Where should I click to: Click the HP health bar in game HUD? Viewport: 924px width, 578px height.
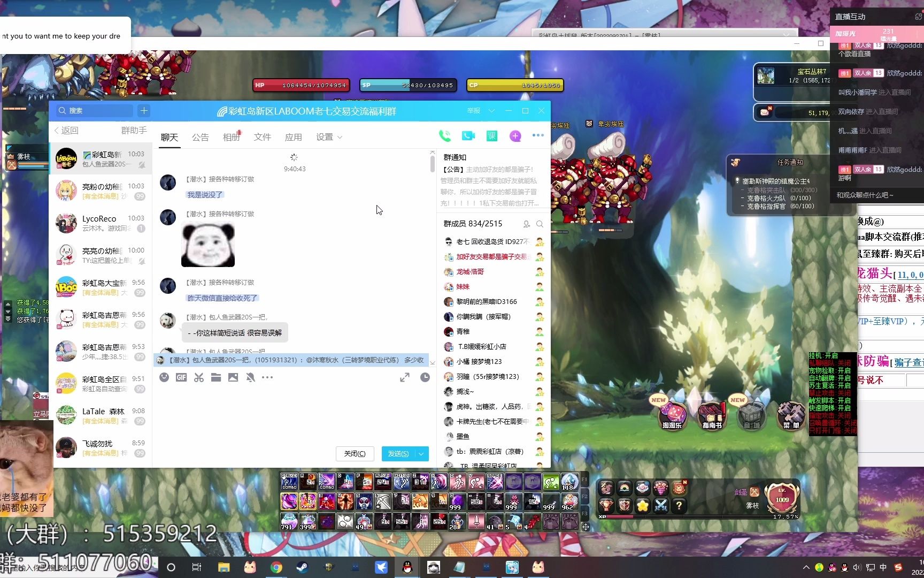[301, 85]
